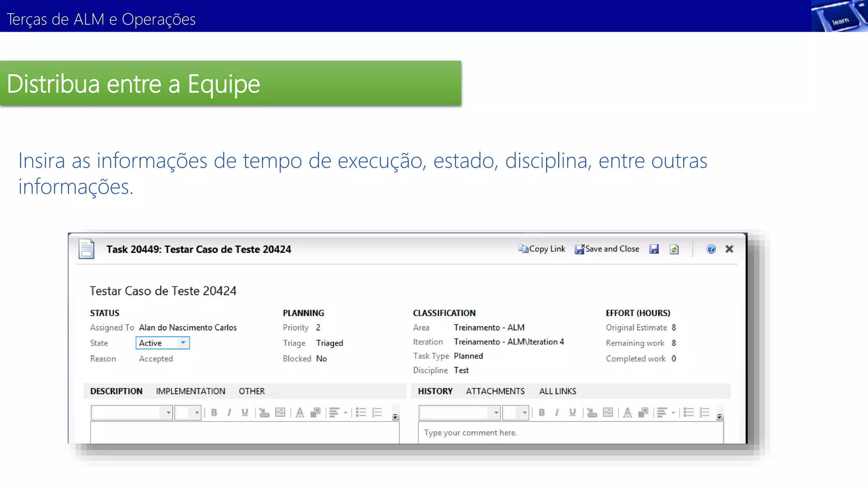868x488 pixels.
Task: Click the Assigned To value Alan do Nascimento Carlos
Action: click(188, 327)
